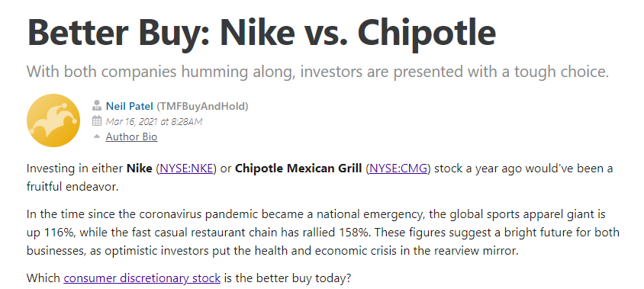Click the paragraph mentioning the coronavirus pandemic
This screenshot has height=289, width=644.
(x=323, y=233)
